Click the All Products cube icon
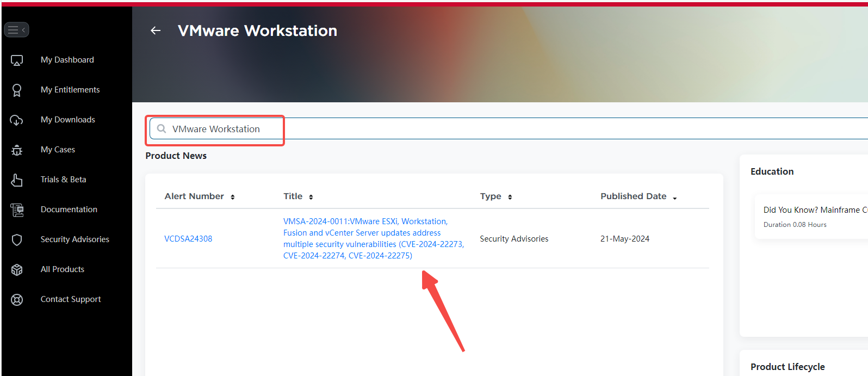868x376 pixels. coord(17,269)
